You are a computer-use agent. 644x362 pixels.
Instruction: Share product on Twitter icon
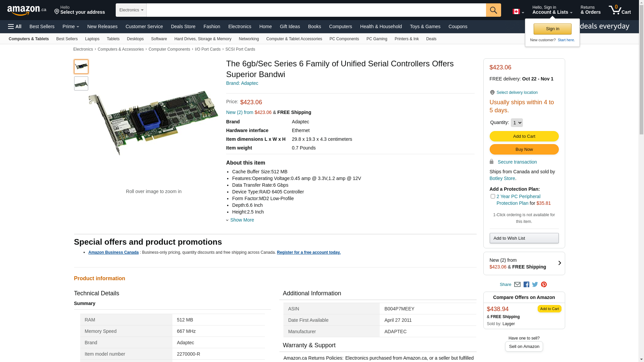coord(535,285)
